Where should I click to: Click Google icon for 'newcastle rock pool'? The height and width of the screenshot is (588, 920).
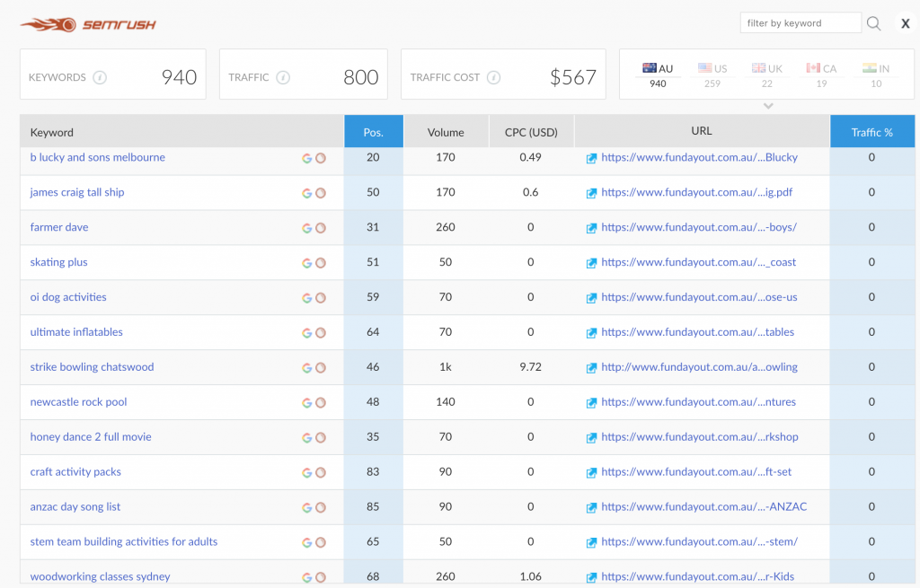(307, 403)
